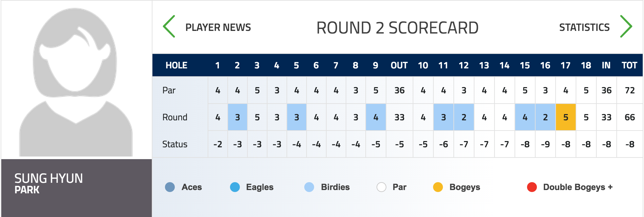644x217 pixels.
Task: Click the HOLE header label
Action: point(176,65)
